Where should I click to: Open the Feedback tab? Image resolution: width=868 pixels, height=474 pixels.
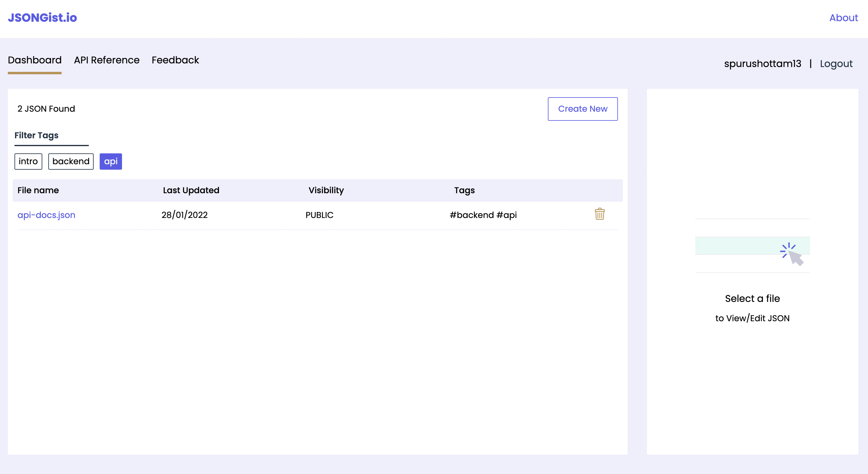pyautogui.click(x=175, y=60)
